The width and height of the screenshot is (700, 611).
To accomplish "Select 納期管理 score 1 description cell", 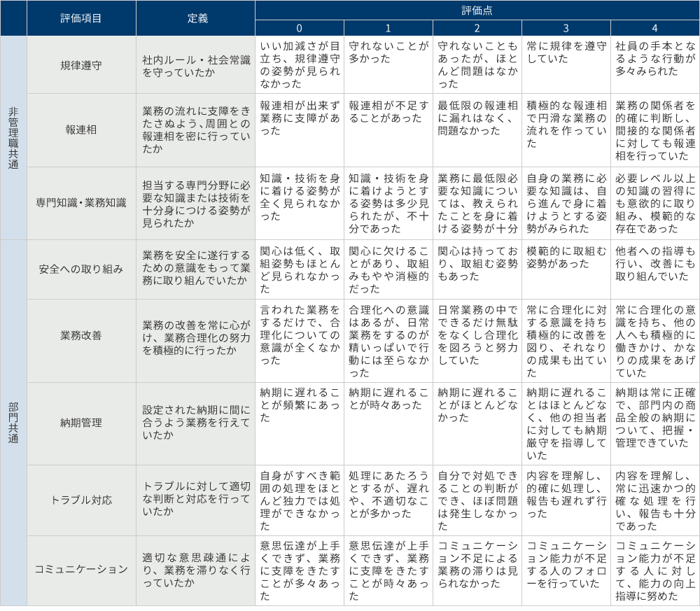I will pyautogui.click(x=388, y=423).
